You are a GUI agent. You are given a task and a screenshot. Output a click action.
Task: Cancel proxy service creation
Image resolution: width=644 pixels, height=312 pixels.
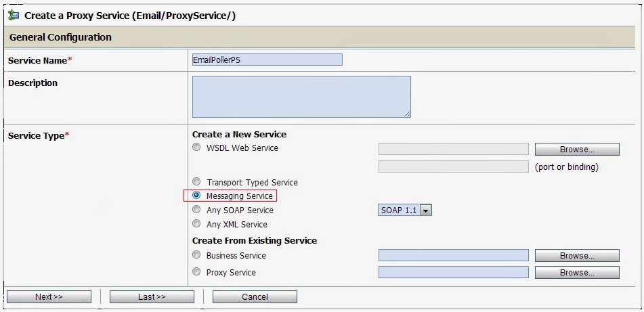pyautogui.click(x=255, y=297)
